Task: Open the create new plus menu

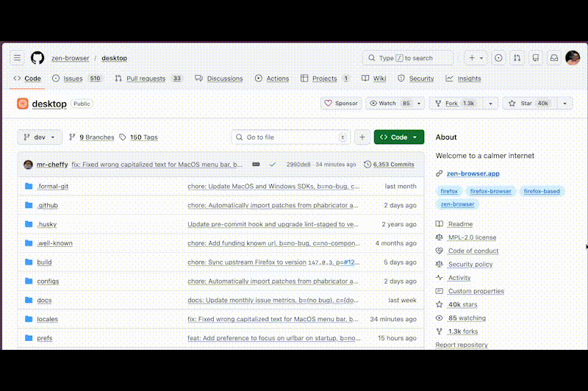Action: tap(476, 58)
